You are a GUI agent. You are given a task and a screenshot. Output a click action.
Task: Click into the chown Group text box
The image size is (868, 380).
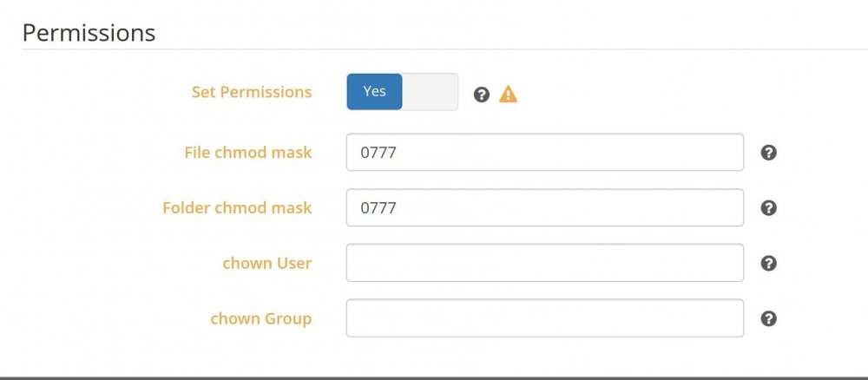(545, 318)
